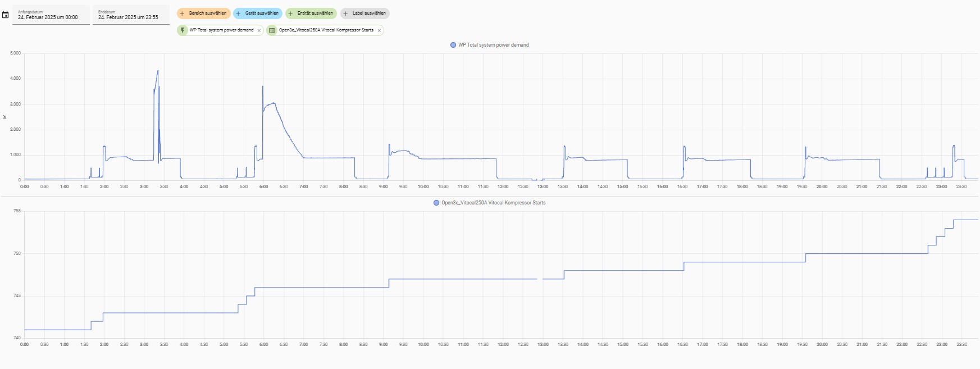Open the Open3e_Vitocal250A Vitocal Kompressor Starts chip
The height and width of the screenshot is (369, 980).
click(x=326, y=30)
